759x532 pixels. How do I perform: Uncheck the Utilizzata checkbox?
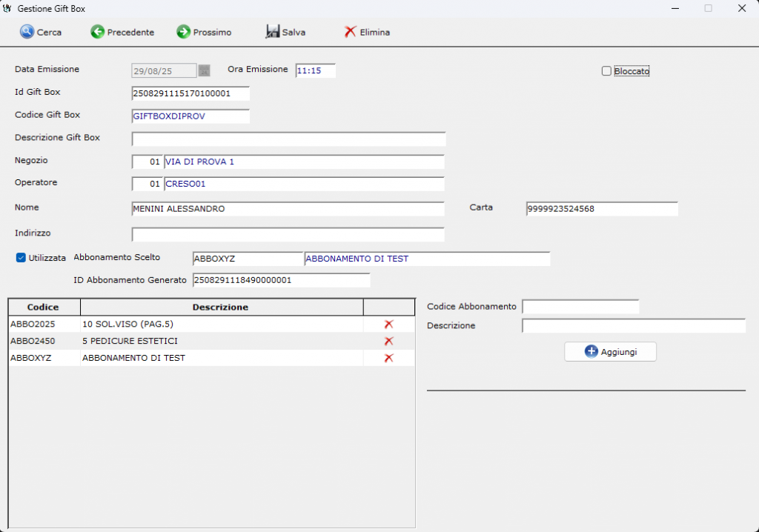(x=21, y=258)
